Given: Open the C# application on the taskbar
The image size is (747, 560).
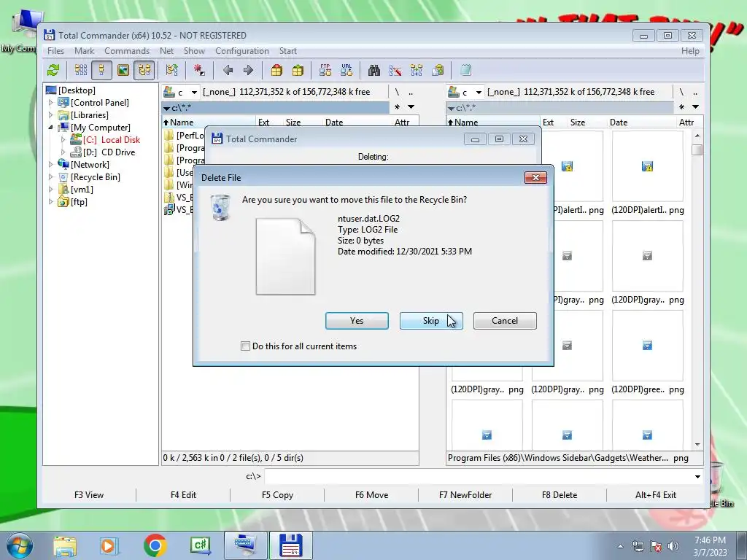Looking at the screenshot, I should [x=200, y=545].
